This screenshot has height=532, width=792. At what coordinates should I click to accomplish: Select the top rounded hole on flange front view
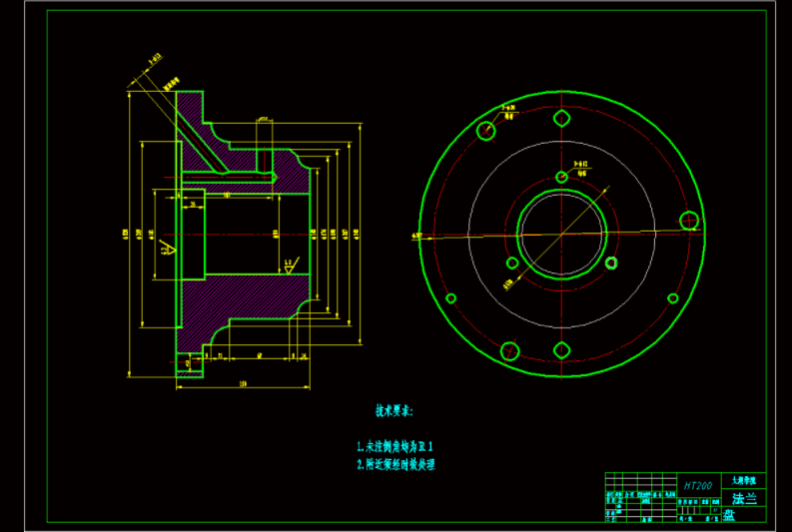pos(562,119)
